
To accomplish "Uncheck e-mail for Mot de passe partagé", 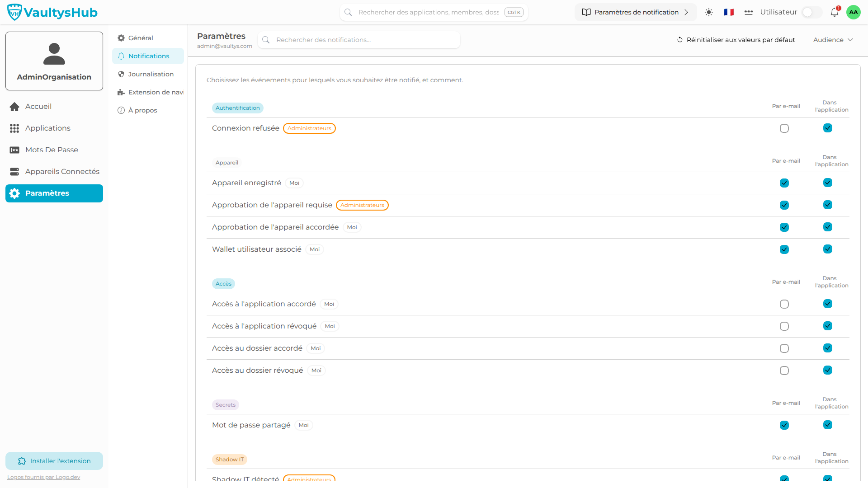I will coord(784,425).
